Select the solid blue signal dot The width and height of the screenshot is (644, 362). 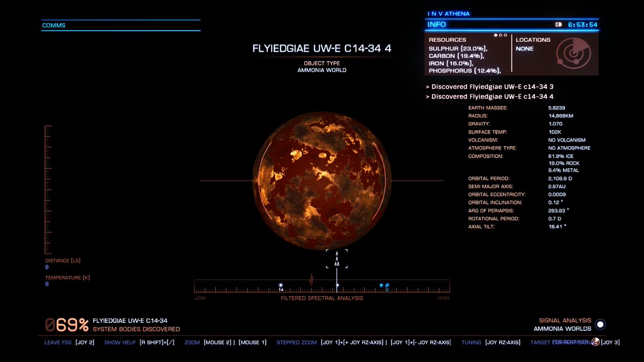coord(381,285)
